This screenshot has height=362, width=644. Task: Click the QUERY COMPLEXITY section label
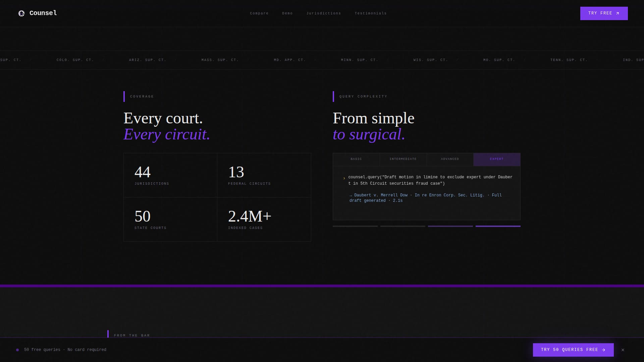[363, 97]
